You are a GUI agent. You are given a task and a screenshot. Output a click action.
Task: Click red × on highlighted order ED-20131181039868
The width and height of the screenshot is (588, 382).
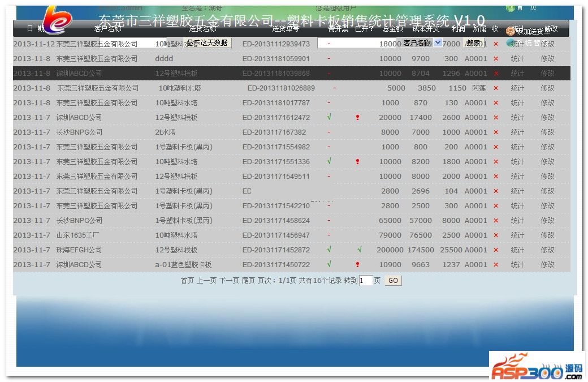pos(496,74)
